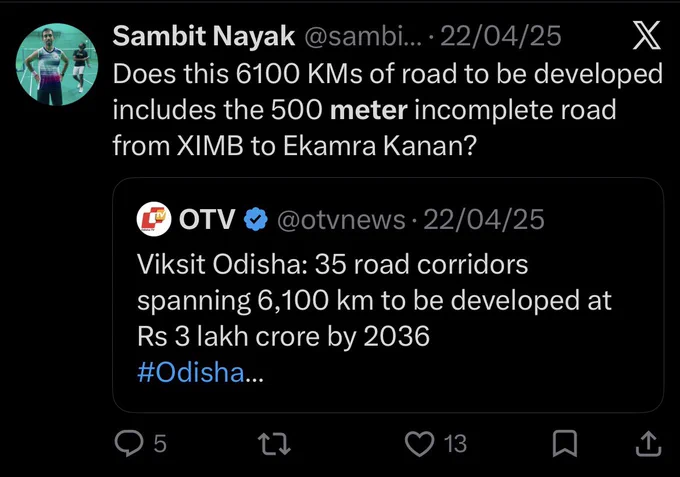Like the tweet with the heart icon
This screenshot has height=477, width=680.
(x=419, y=444)
